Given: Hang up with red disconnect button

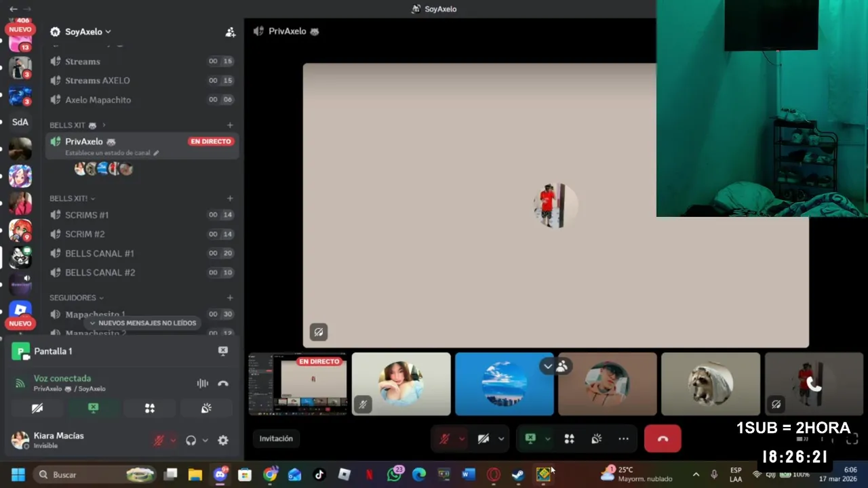Looking at the screenshot, I should [x=663, y=439].
